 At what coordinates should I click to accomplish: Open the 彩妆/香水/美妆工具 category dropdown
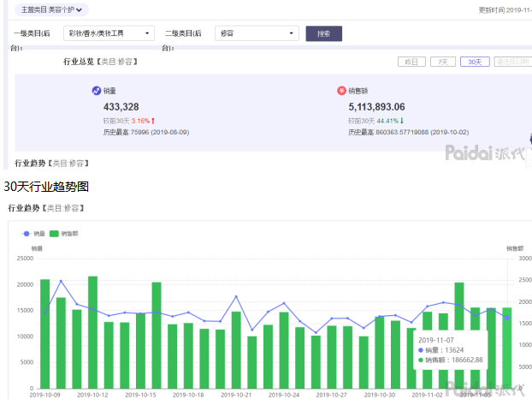tap(109, 33)
